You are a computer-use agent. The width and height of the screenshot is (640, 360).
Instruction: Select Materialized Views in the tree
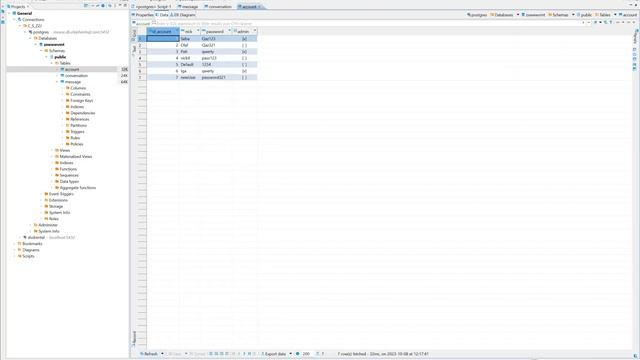coord(76,157)
